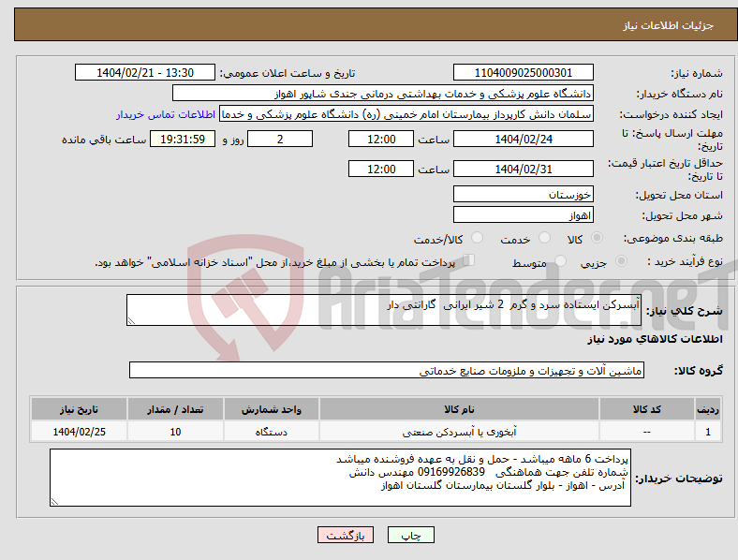Select the کالا/خدمت radio button
Screen dimensions: 738x560
pos(477,238)
